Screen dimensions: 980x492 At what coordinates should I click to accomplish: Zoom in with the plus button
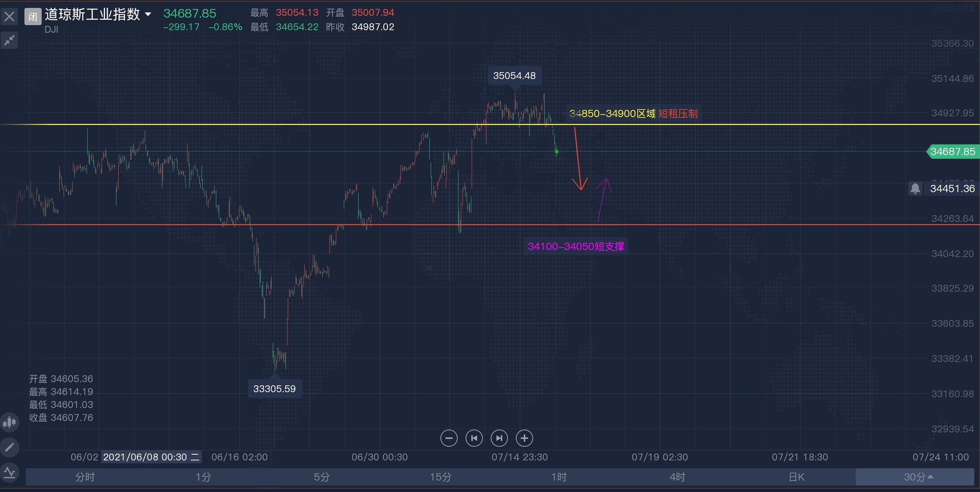524,438
